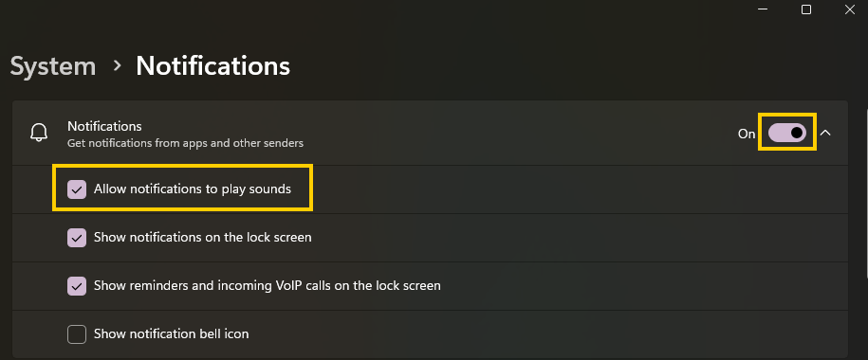Uncheck the lock screen notifications checkbox

pos(77,238)
